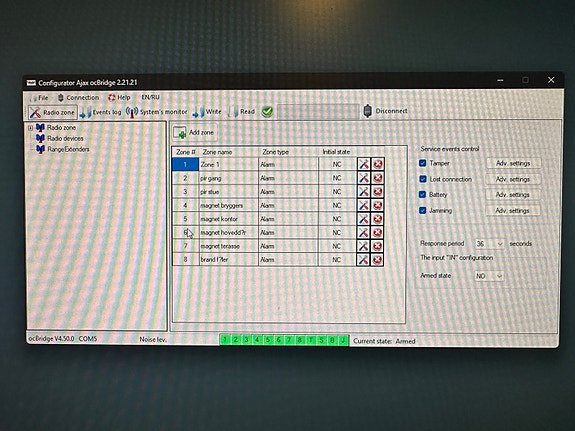Open Adv. settings for Jamming
This screenshot has height=431, width=575.
[513, 211]
